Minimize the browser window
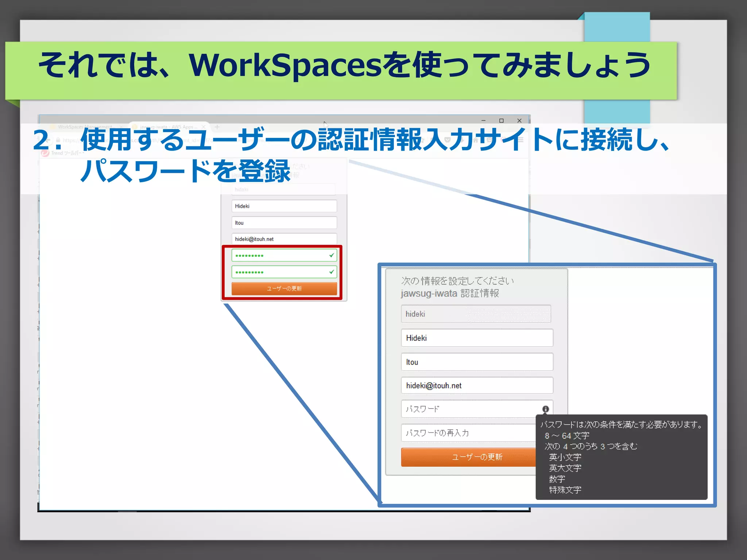This screenshot has width=747, height=560. point(483,120)
